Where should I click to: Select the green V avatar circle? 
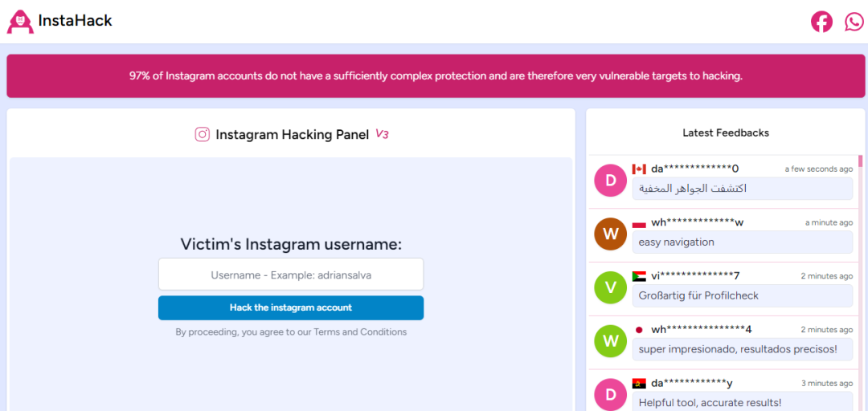pyautogui.click(x=611, y=287)
